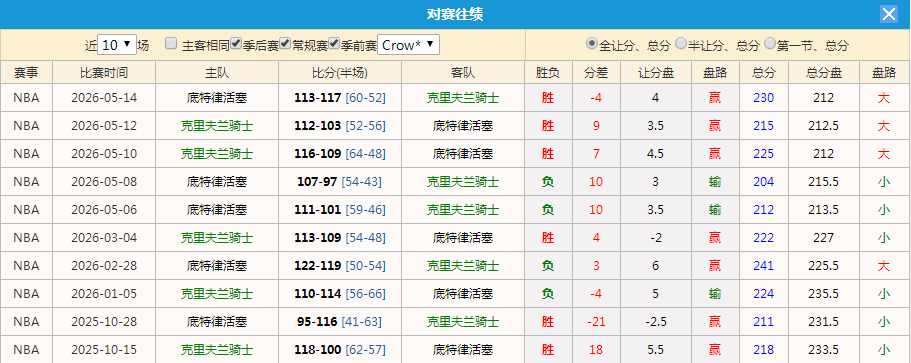Open the 118-100 score on 2025-10-15

(x=318, y=350)
